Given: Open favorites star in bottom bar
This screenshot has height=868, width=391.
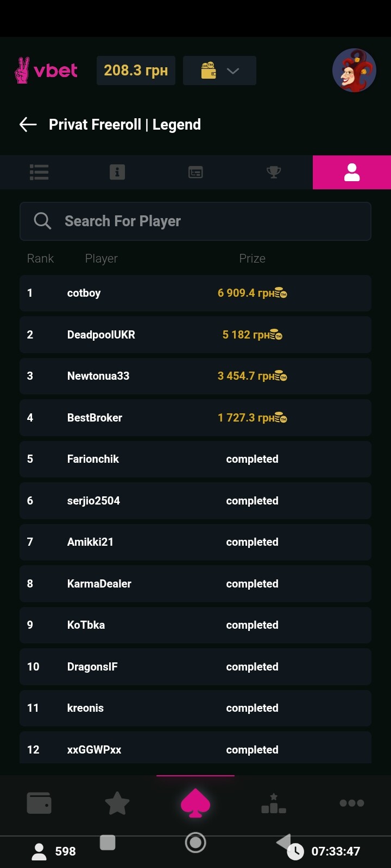Looking at the screenshot, I should pyautogui.click(x=117, y=803).
